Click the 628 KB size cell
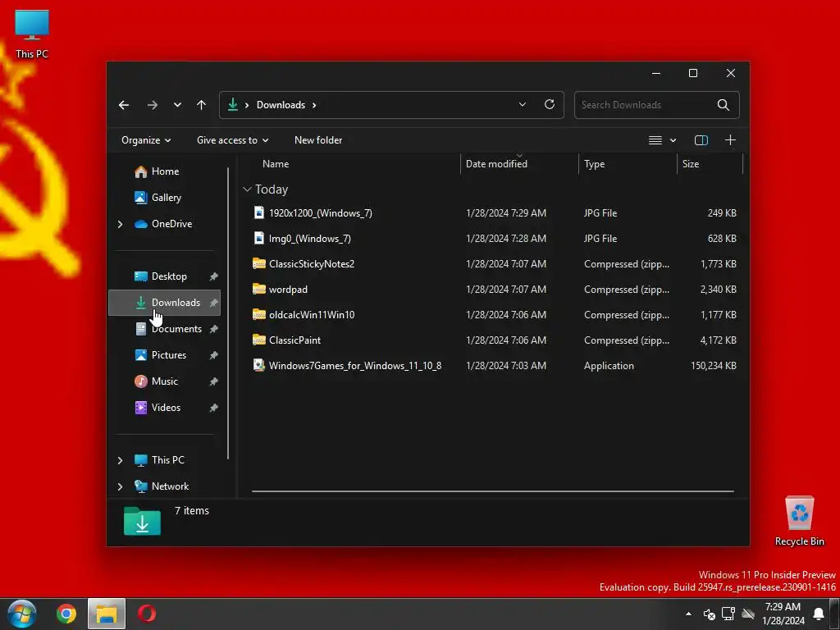Screen dimensions: 840x630 (722, 239)
